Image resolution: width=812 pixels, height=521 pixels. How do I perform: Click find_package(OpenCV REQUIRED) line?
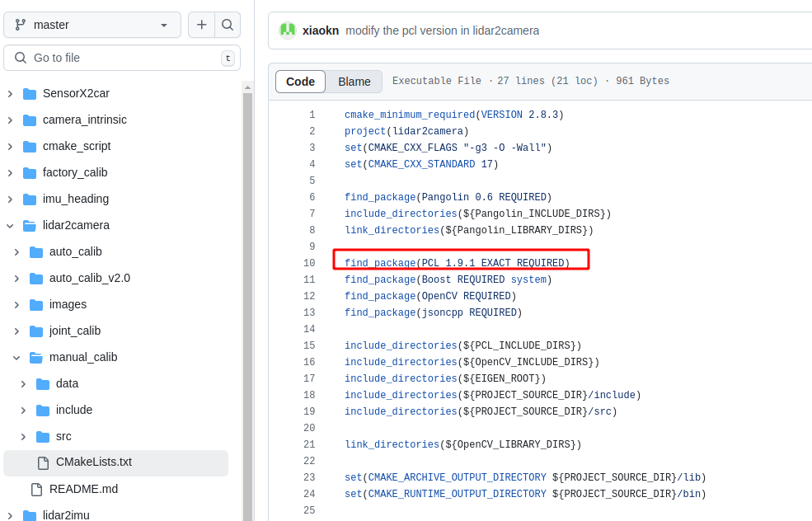point(430,296)
